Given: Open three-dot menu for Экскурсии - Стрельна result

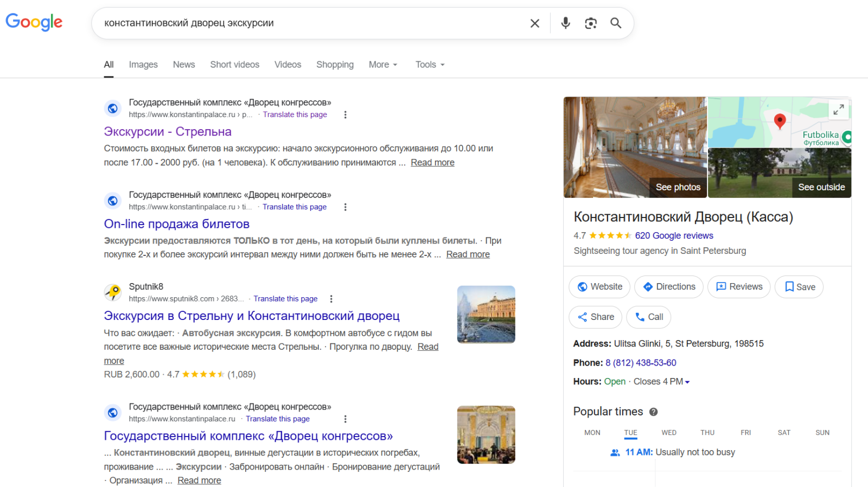Looking at the screenshot, I should point(345,114).
